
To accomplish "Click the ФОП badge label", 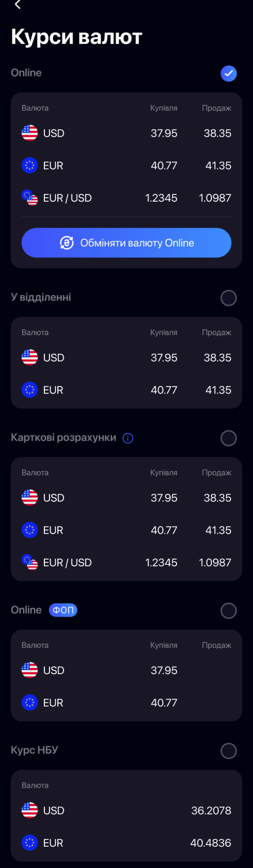I will coord(63,610).
